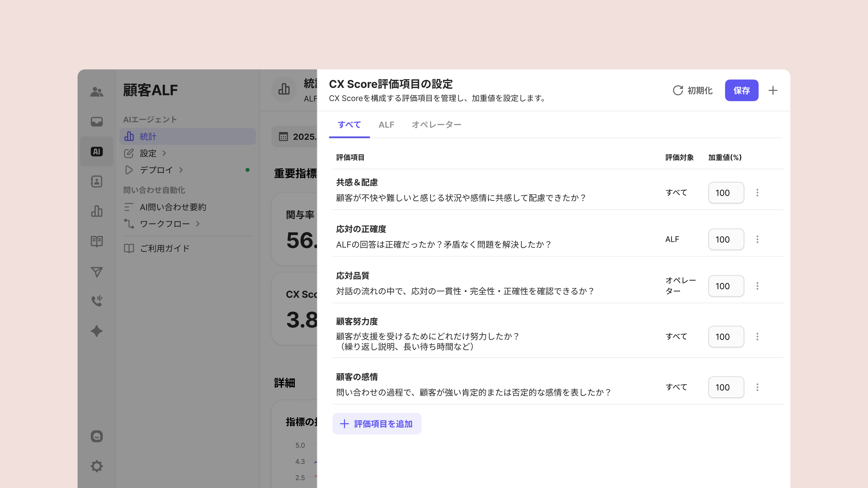
Task: Open the gear settings icon
Action: click(x=96, y=466)
